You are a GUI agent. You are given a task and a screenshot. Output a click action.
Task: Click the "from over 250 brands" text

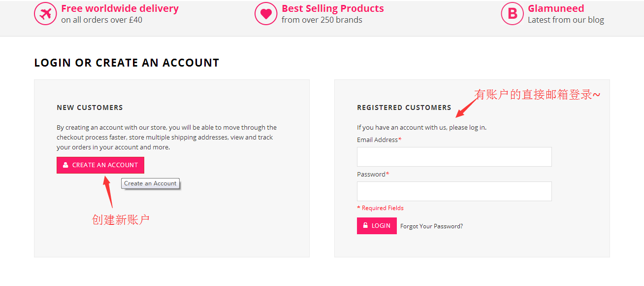pos(322,20)
